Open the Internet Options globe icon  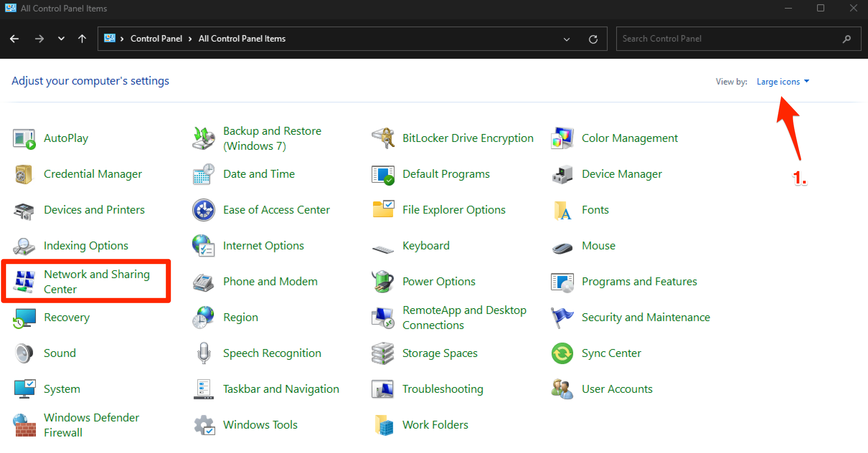[x=204, y=246]
